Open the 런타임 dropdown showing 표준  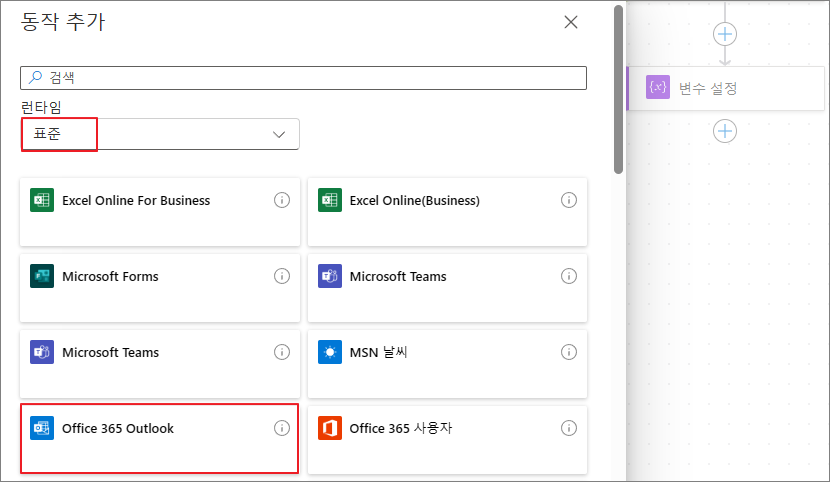[x=160, y=134]
